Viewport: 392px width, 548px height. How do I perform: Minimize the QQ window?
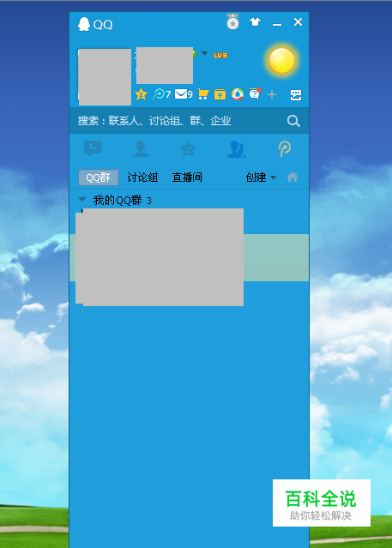click(x=277, y=24)
